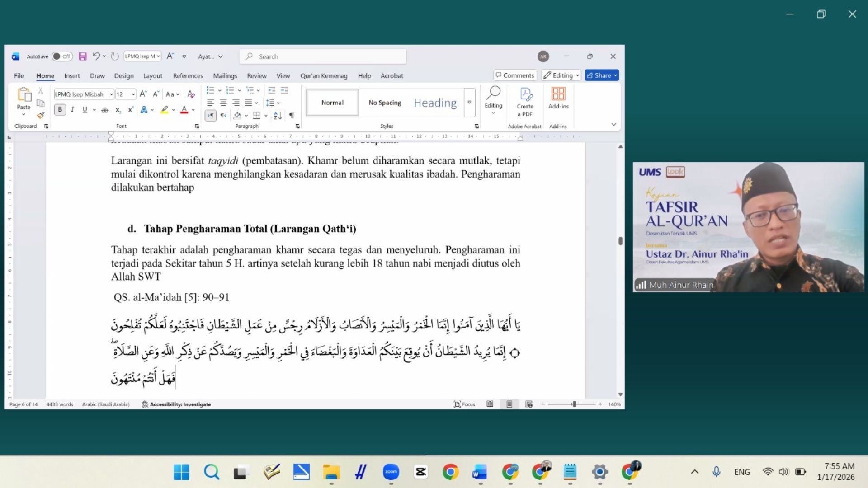Expand Styles gallery more arrow
Image resolution: width=868 pixels, height=488 pixels.
point(469,103)
